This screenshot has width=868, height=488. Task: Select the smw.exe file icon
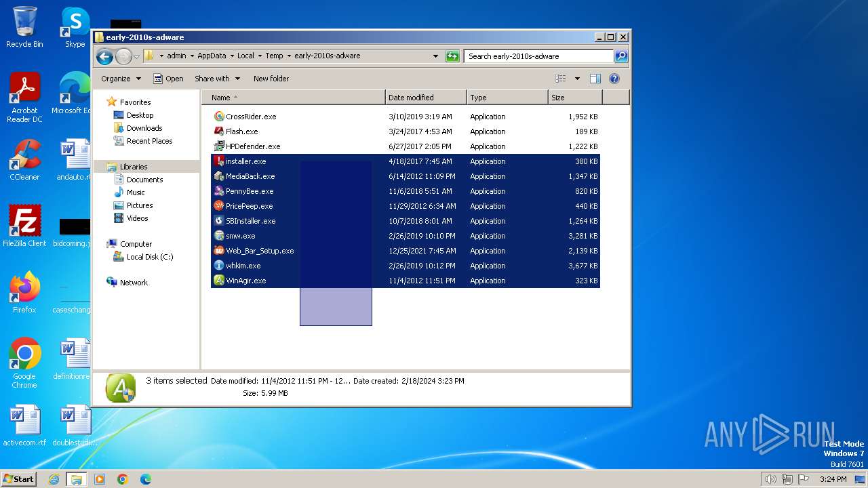219,236
